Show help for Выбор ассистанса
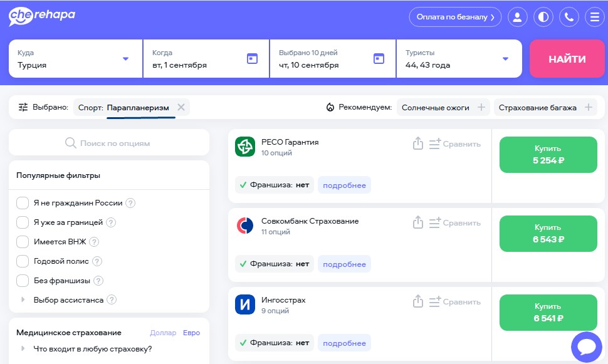Image resolution: width=608 pixels, height=364 pixels. pyautogui.click(x=112, y=299)
